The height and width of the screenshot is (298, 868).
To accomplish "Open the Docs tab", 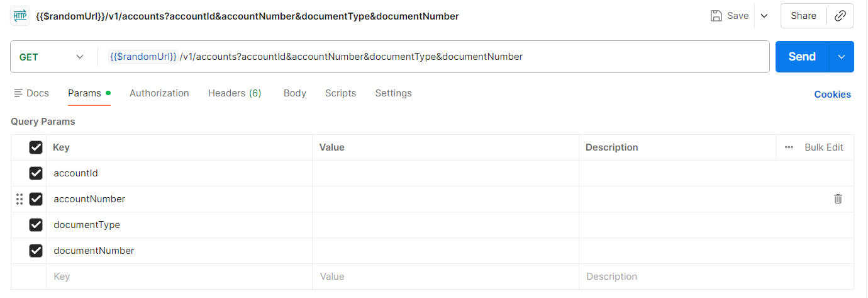I will click(31, 93).
